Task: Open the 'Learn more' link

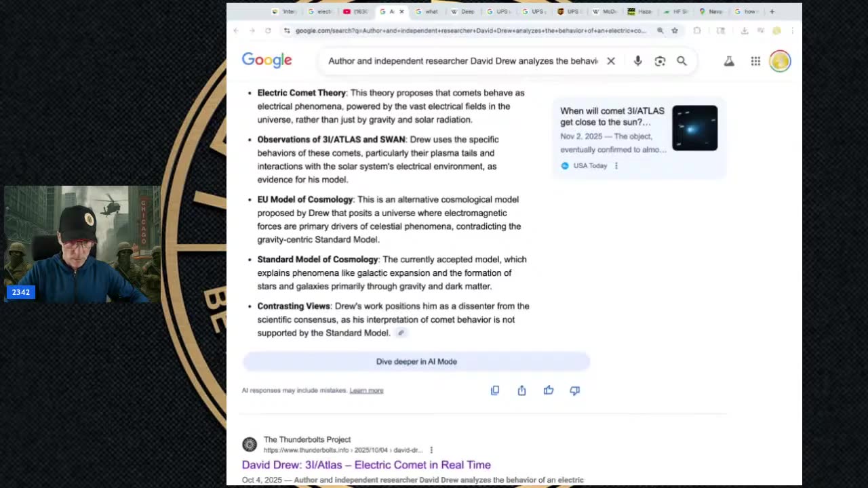Action: 366,390
